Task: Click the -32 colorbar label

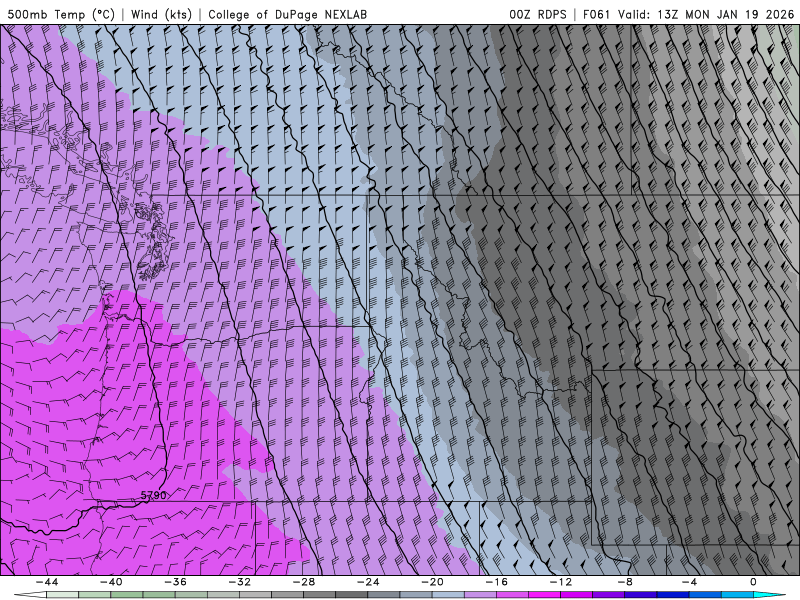Action: tap(239, 582)
